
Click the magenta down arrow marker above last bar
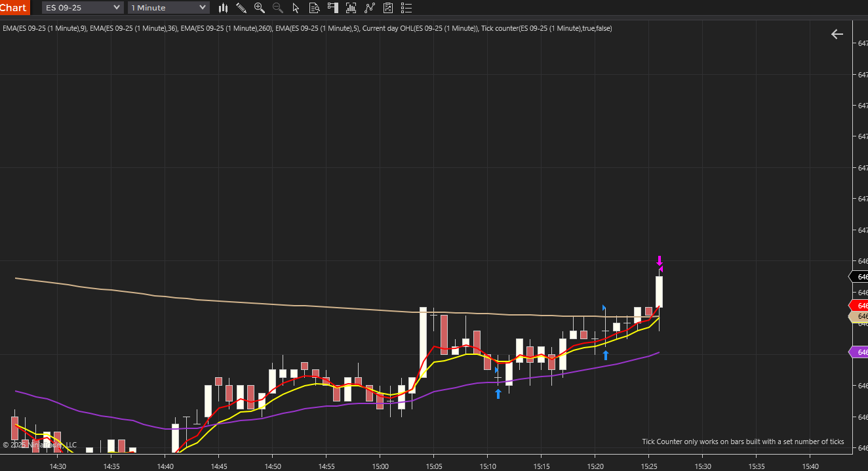pyautogui.click(x=660, y=260)
